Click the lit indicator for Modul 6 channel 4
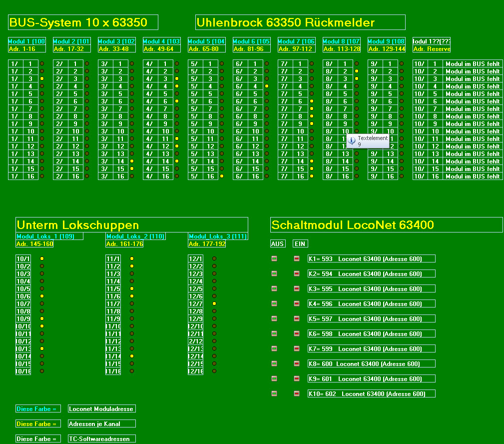 coord(267,86)
